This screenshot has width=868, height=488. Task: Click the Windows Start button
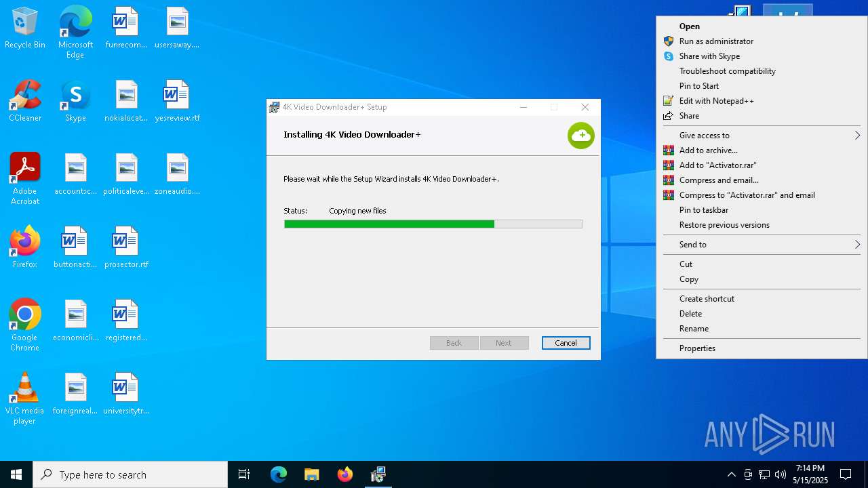[x=16, y=474]
